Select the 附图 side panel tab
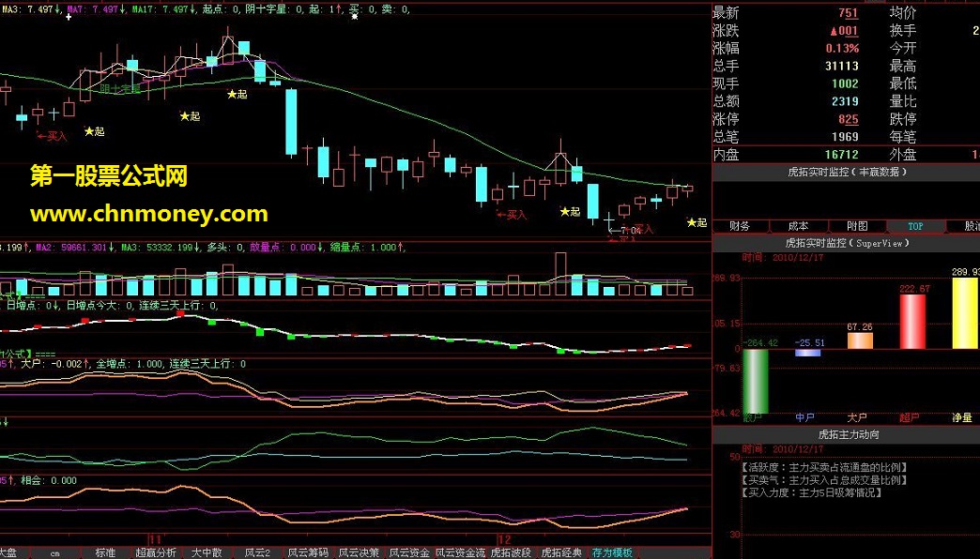 pos(857,226)
